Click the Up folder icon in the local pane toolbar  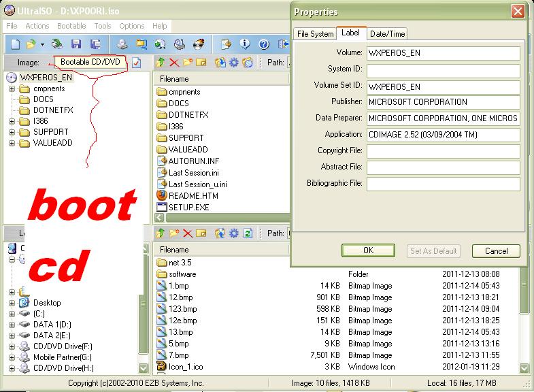(161, 233)
